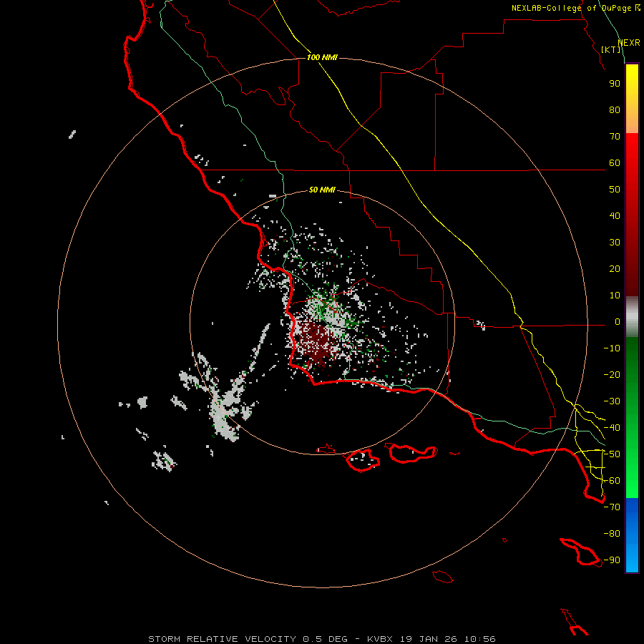
Task: Pick the 20 scale label
Action: tap(615, 268)
